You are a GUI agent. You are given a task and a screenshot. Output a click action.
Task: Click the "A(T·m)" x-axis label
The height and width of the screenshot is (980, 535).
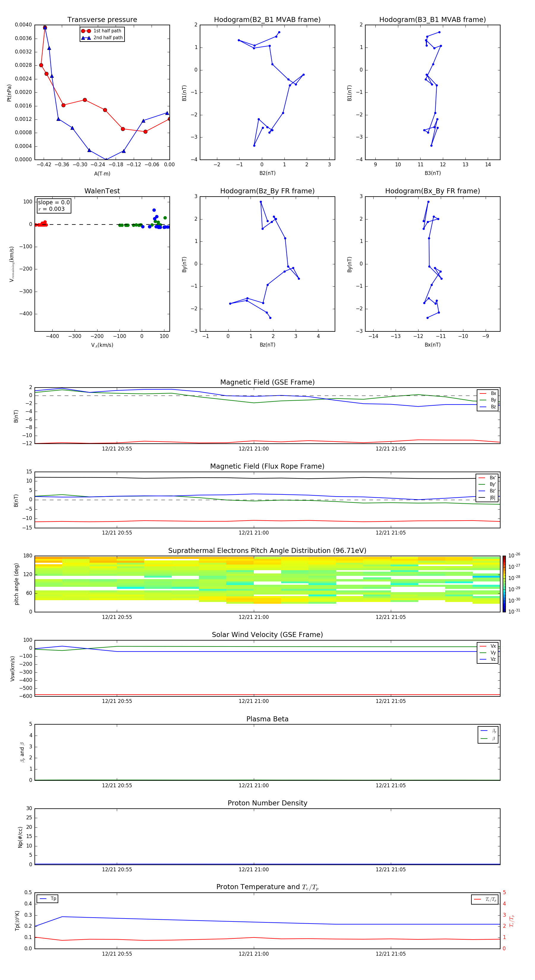click(102, 173)
